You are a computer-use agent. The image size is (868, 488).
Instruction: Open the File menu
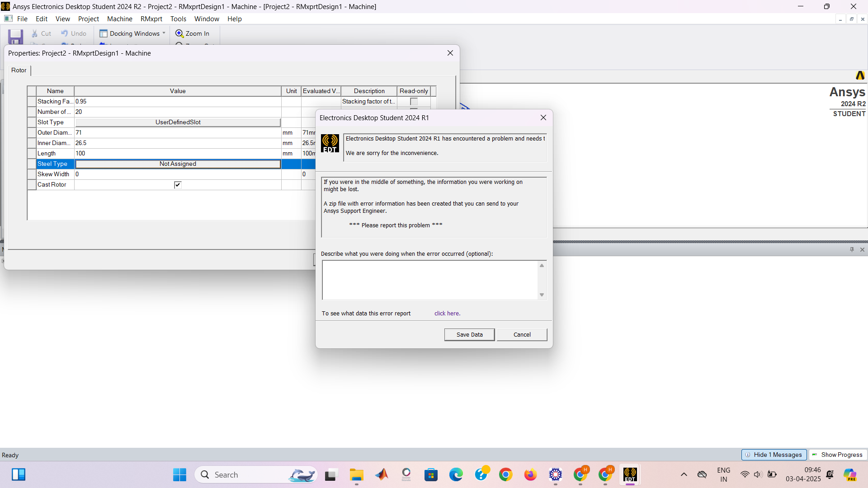point(22,19)
